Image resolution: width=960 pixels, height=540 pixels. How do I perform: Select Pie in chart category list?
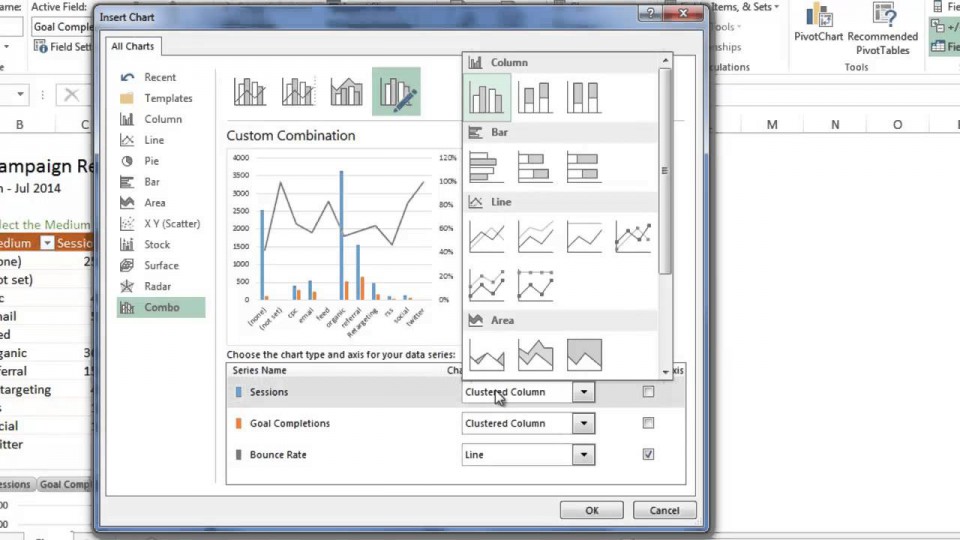151,161
